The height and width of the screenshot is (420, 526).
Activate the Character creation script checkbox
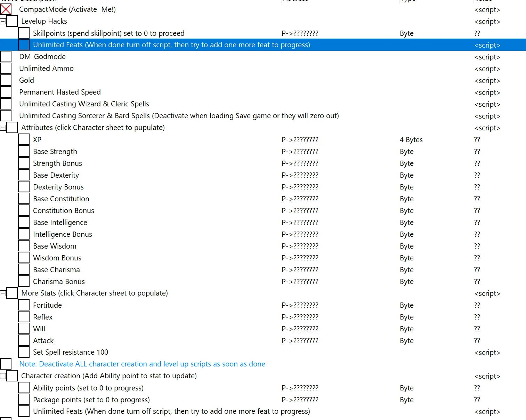tap(12, 376)
